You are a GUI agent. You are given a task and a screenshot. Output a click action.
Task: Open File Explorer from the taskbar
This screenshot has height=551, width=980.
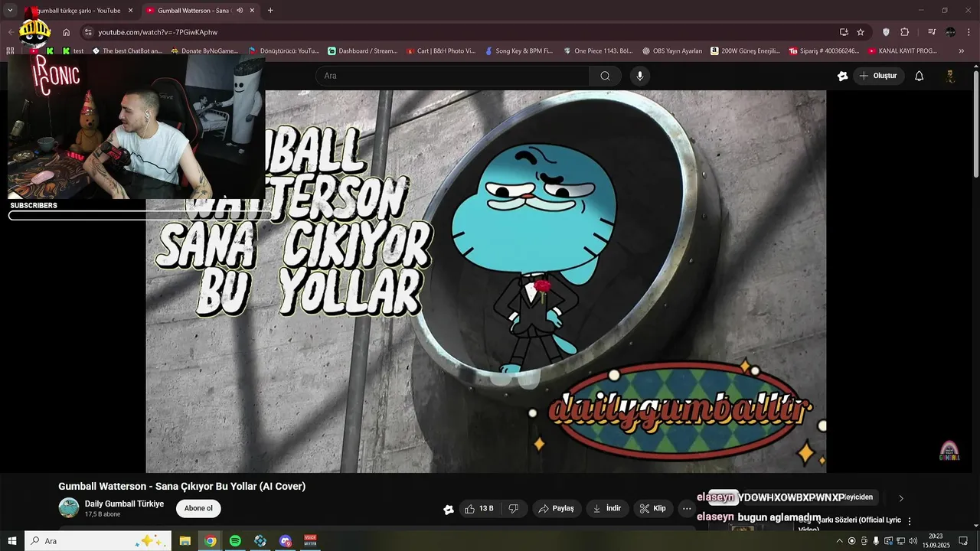185,541
